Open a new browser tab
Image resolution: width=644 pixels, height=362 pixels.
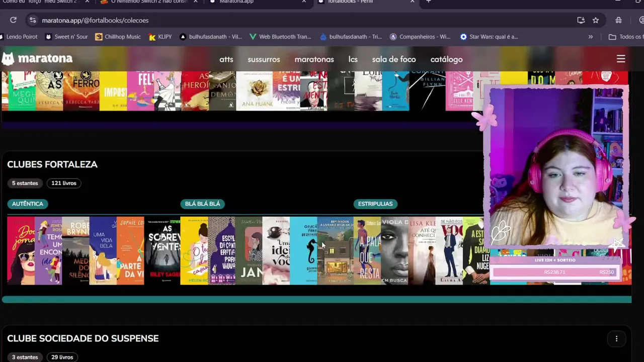(428, 2)
